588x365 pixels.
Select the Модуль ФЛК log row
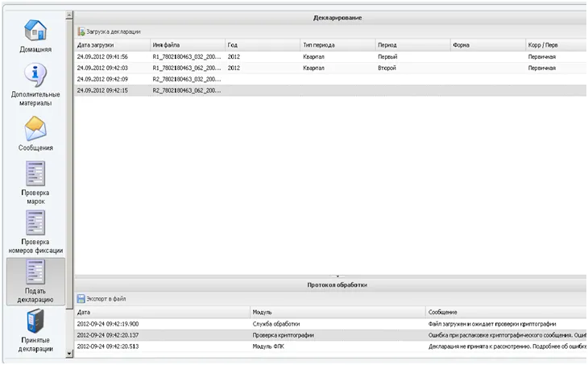tap(330, 346)
